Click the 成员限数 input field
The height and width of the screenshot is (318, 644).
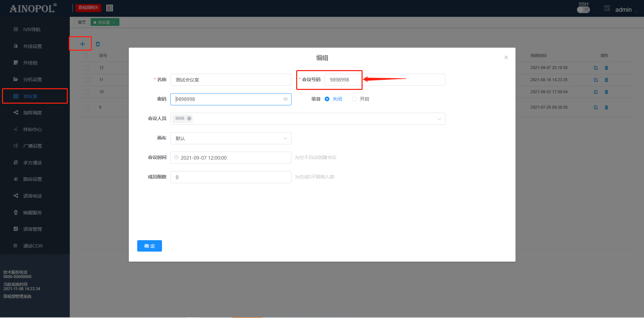(x=231, y=177)
